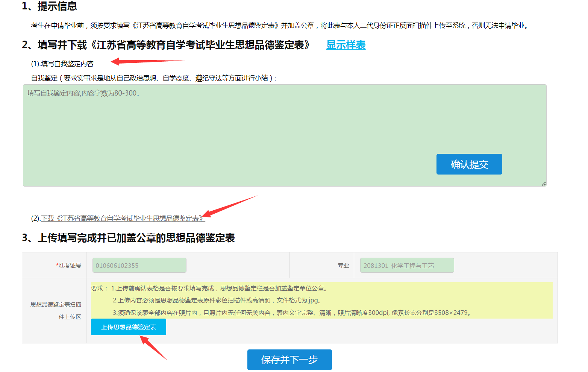
Task: Click requirement line 3 about 300dpi
Action: pos(293,313)
